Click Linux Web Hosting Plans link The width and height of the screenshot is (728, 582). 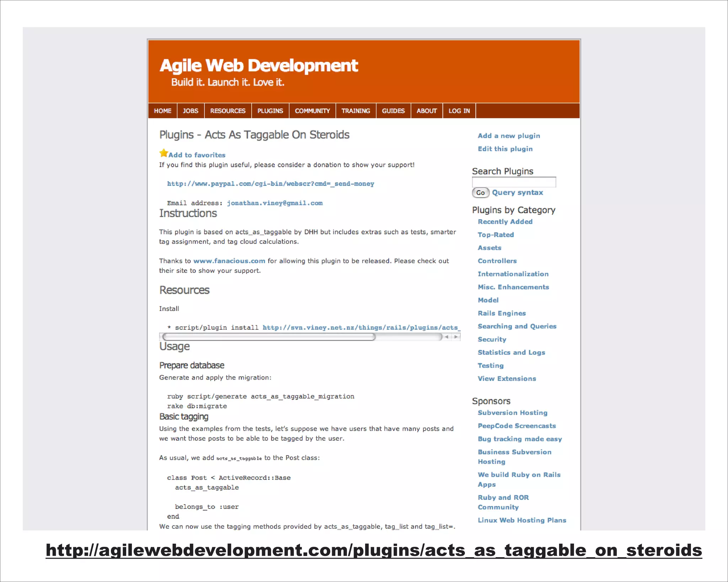tap(522, 520)
